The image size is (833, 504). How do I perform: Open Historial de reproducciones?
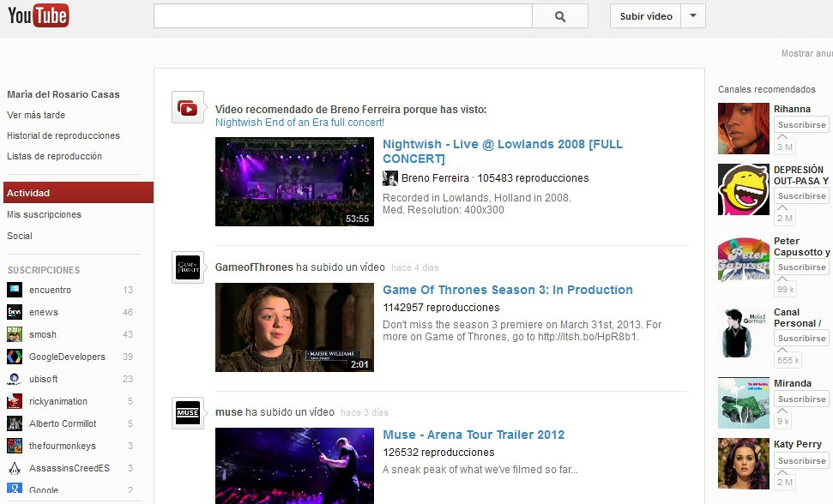click(x=63, y=135)
